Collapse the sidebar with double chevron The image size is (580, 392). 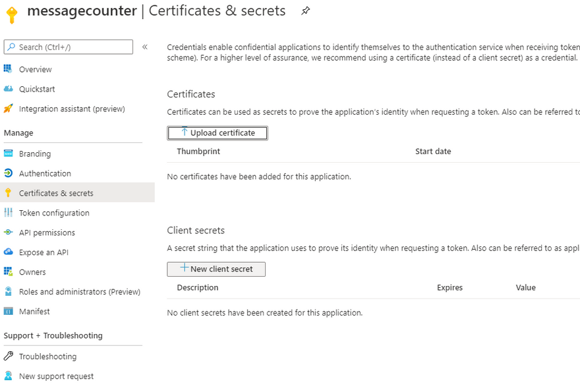pos(144,47)
